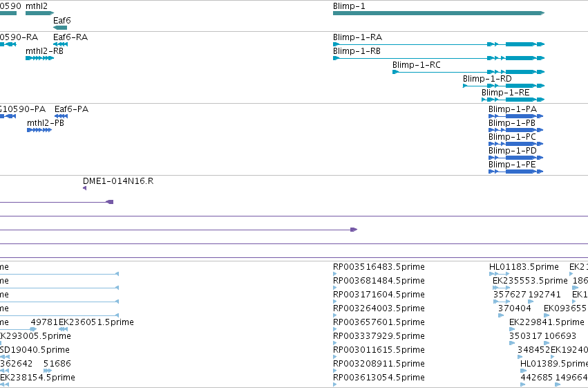The image size is (588, 388).
Task: Click the 362642 EST label
Action: [x=16, y=364]
